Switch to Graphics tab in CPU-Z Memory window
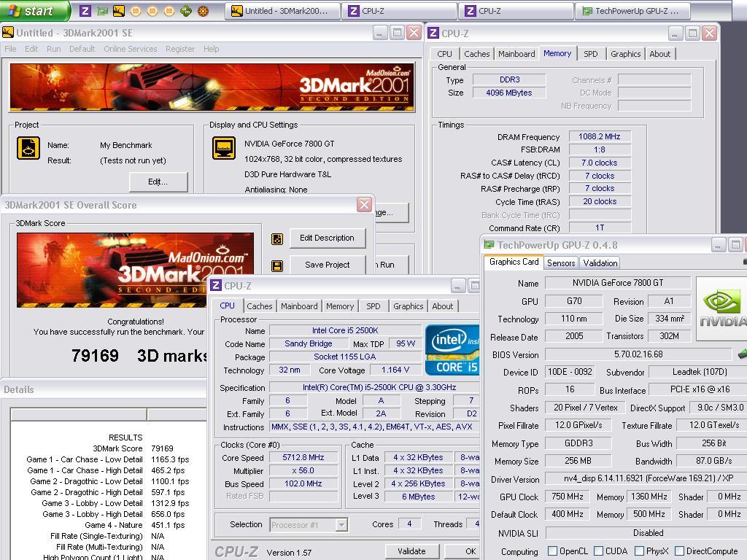The height and width of the screenshot is (560, 747). click(x=625, y=54)
